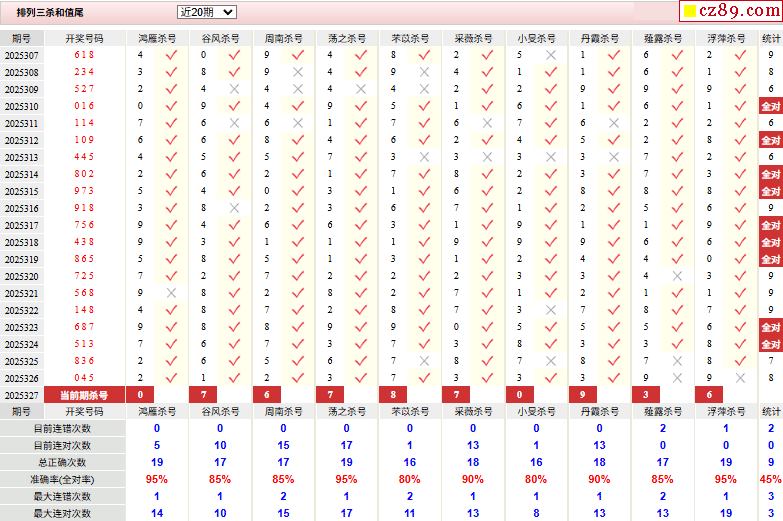Click 2 under 薤露杀号 in the 目前连错次数 row
783x521 pixels.
(x=663, y=428)
